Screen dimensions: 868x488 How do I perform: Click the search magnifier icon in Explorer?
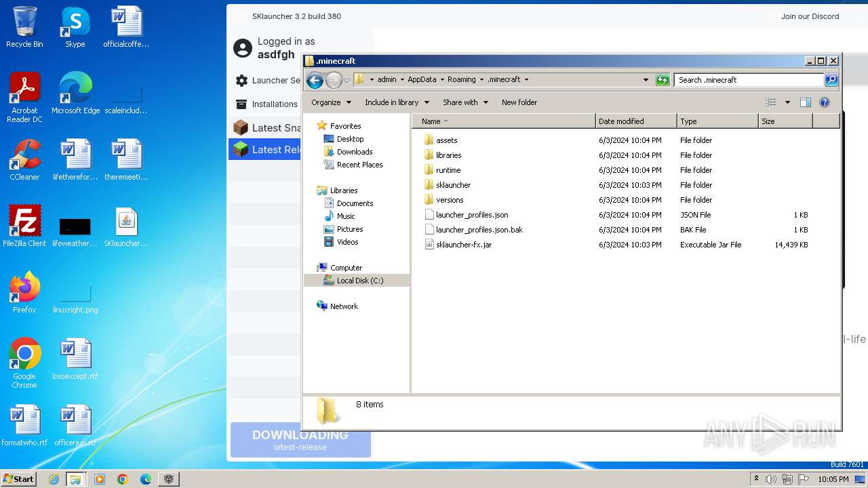831,80
